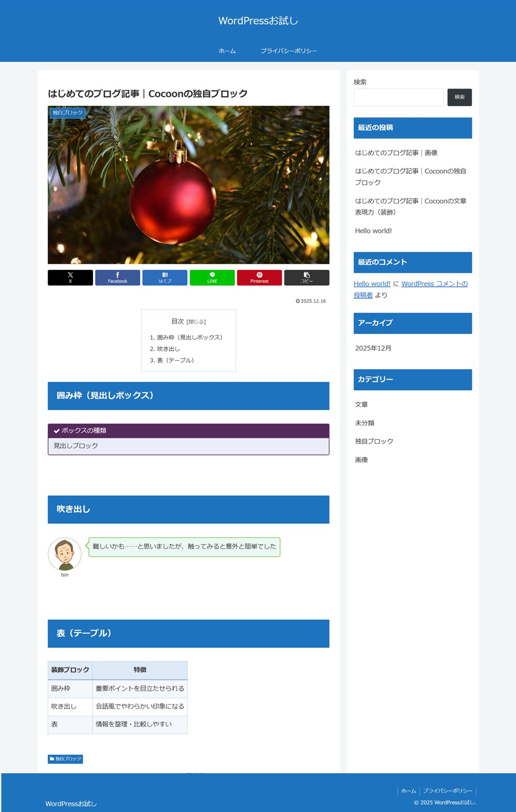Viewport: 516px width, 812px height.
Task: Open the ホーム menu item in header
Action: (227, 51)
